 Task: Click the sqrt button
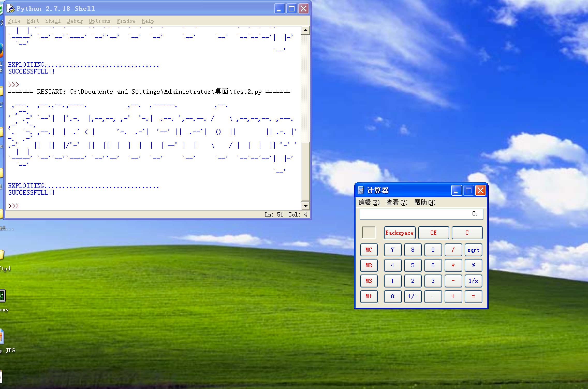point(473,250)
